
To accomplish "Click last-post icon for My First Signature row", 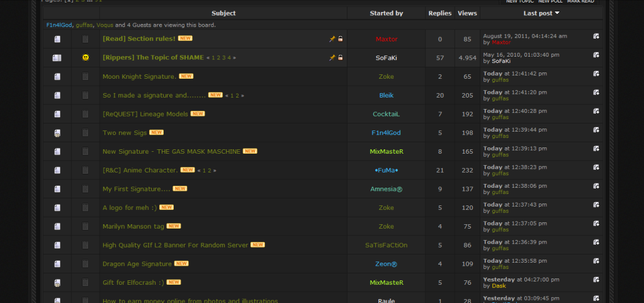I will coord(596,186).
